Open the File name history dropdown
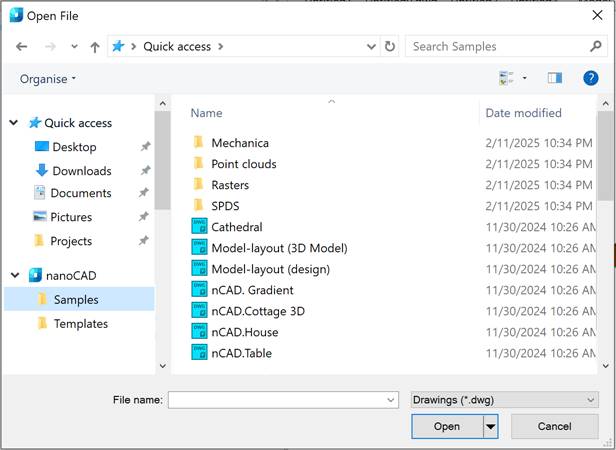 pos(391,400)
